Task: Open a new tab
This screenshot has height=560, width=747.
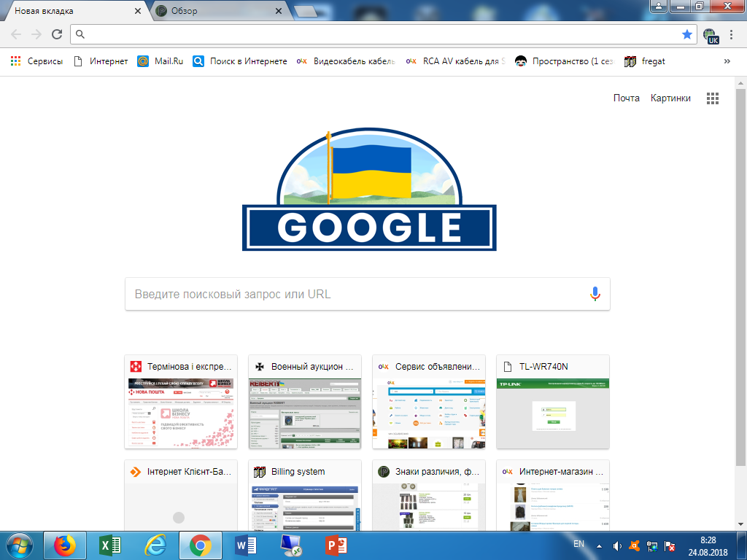Action: click(306, 11)
